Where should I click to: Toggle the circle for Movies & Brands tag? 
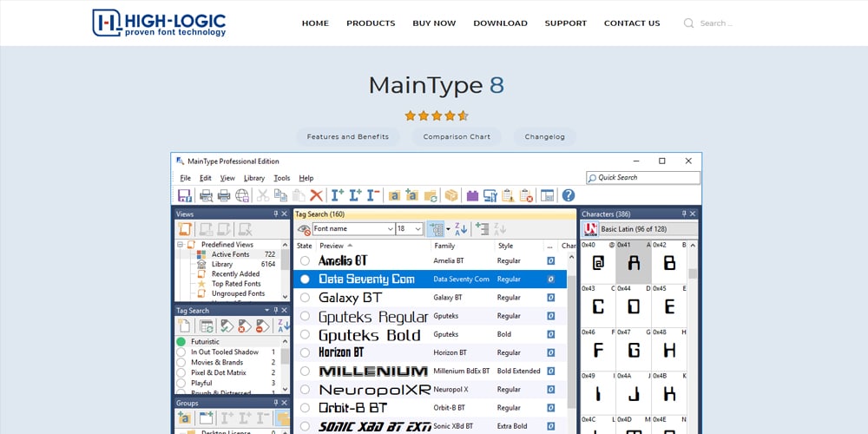tap(181, 362)
